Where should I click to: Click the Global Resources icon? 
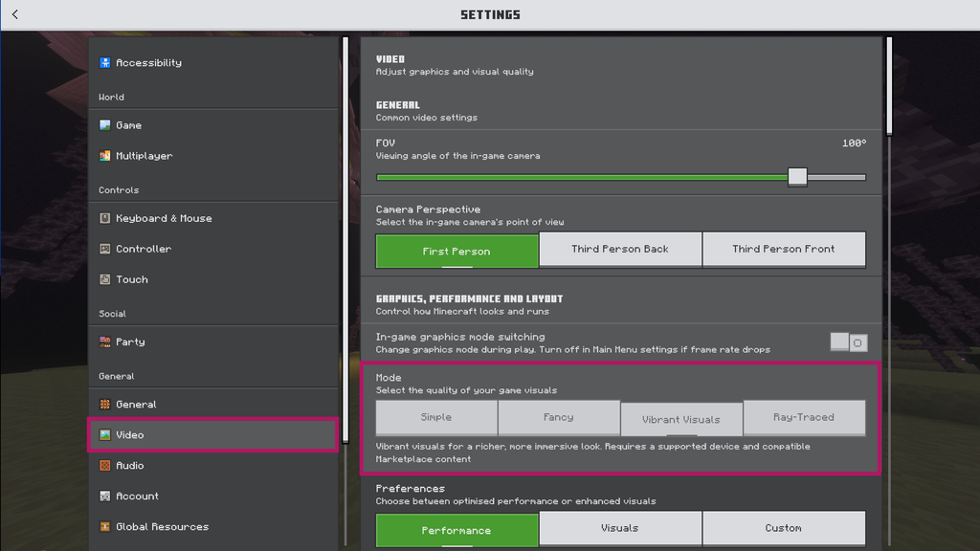tap(105, 527)
